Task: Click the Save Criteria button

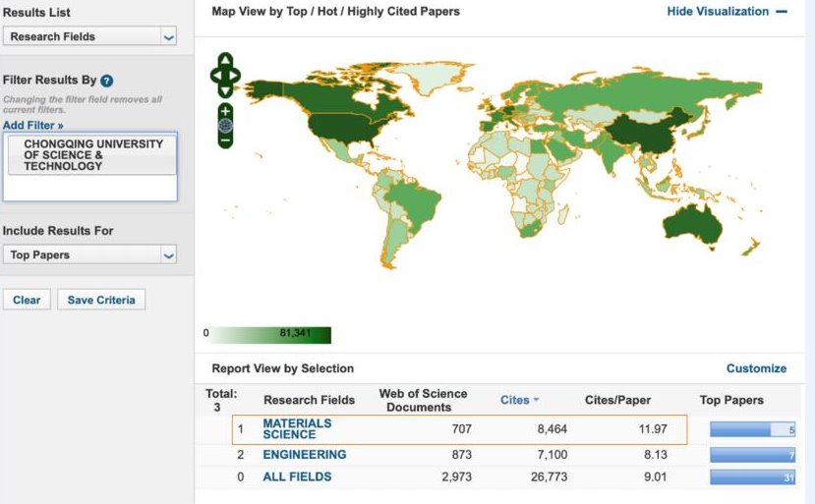Action: (x=101, y=300)
